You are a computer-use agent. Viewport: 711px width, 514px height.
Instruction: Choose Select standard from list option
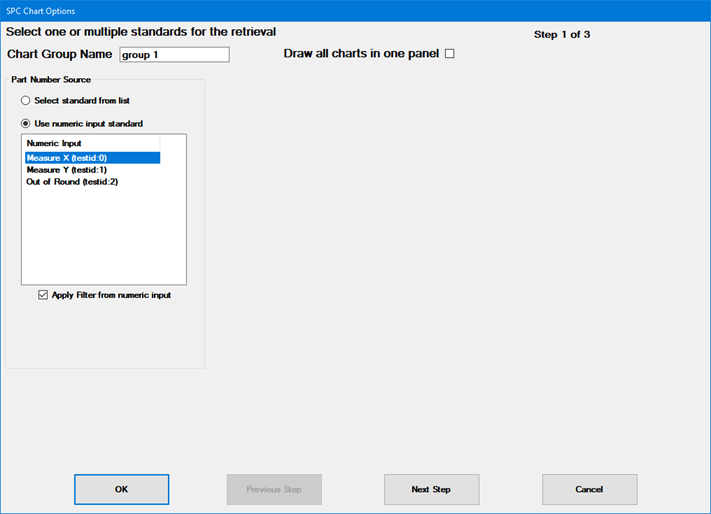26,101
